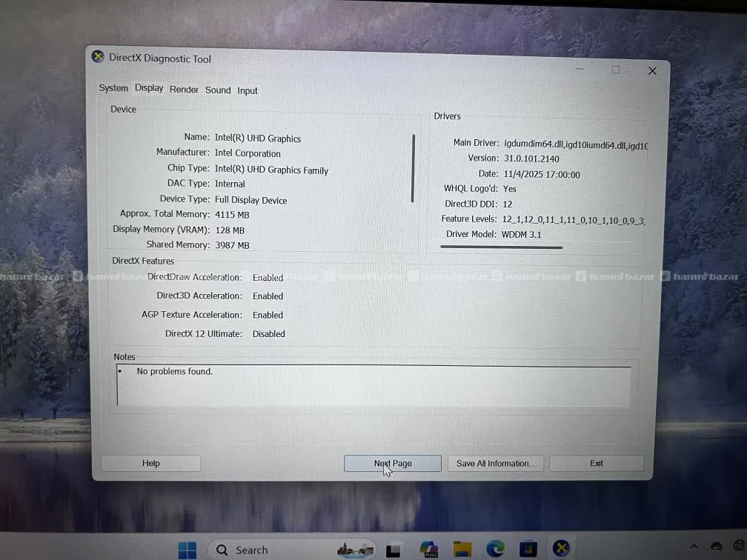Screen dimensions: 747x560
Task: Click the Notes text box
Action: 373,386
